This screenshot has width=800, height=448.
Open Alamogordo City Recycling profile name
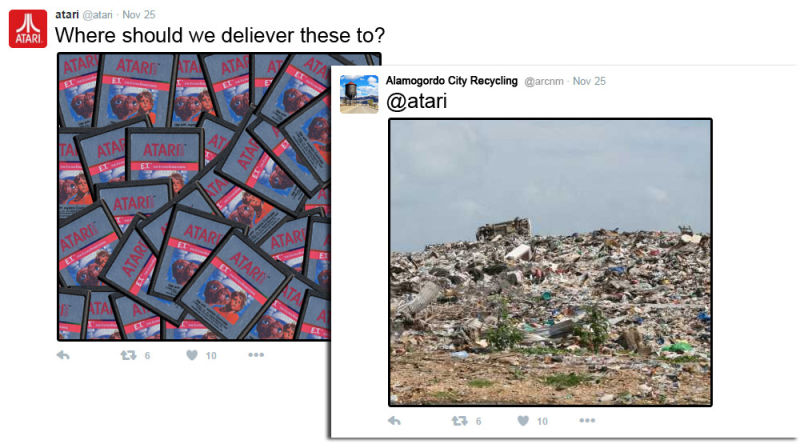(x=452, y=81)
